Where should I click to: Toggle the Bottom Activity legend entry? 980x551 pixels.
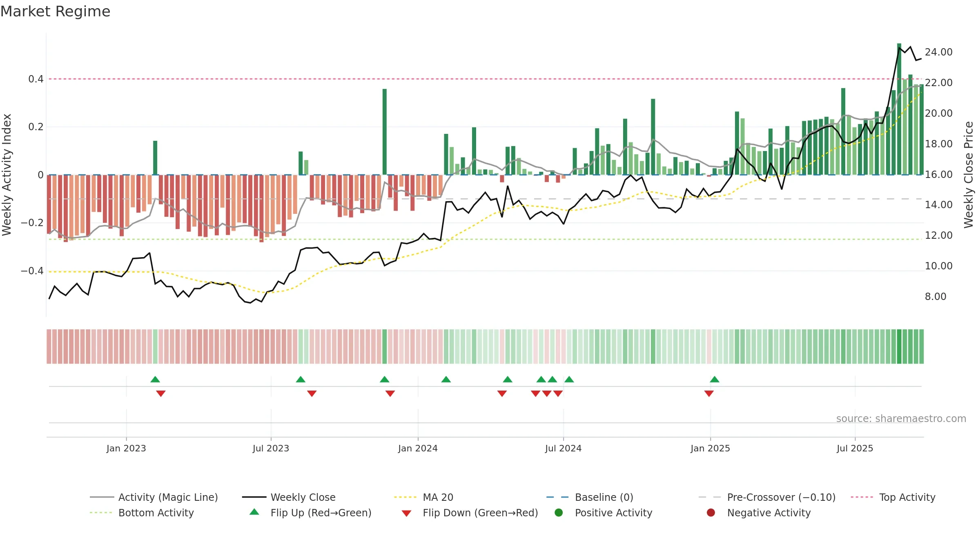coord(142,513)
